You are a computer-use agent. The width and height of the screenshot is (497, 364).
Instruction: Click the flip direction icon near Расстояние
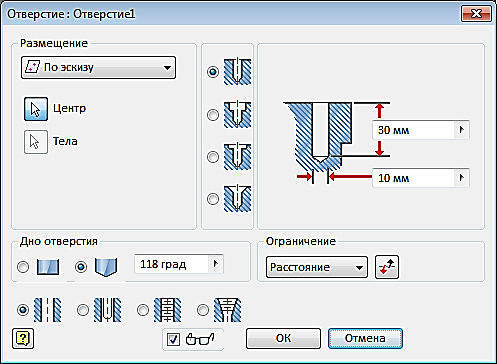pos(387,267)
